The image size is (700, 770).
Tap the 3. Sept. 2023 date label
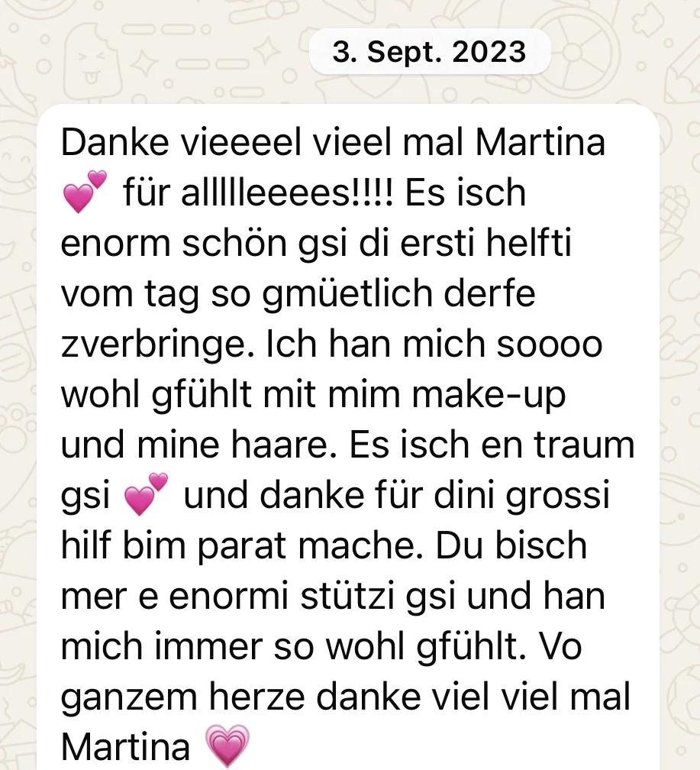430,52
